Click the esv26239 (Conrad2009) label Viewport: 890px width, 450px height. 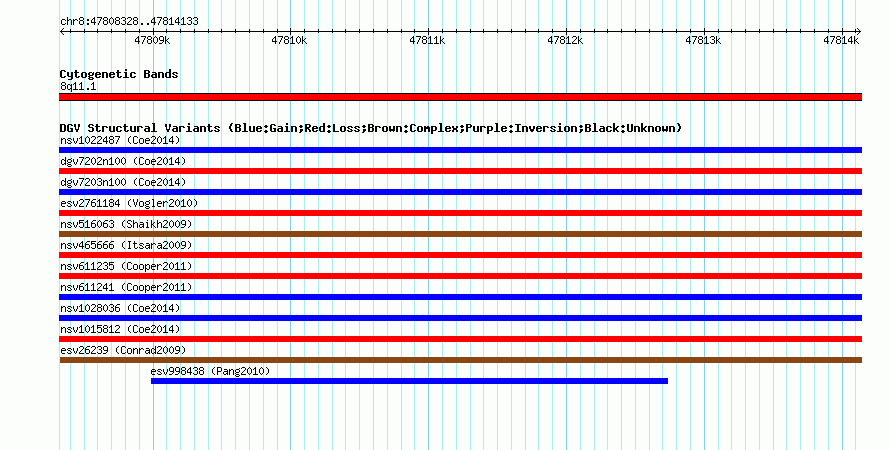(x=123, y=350)
